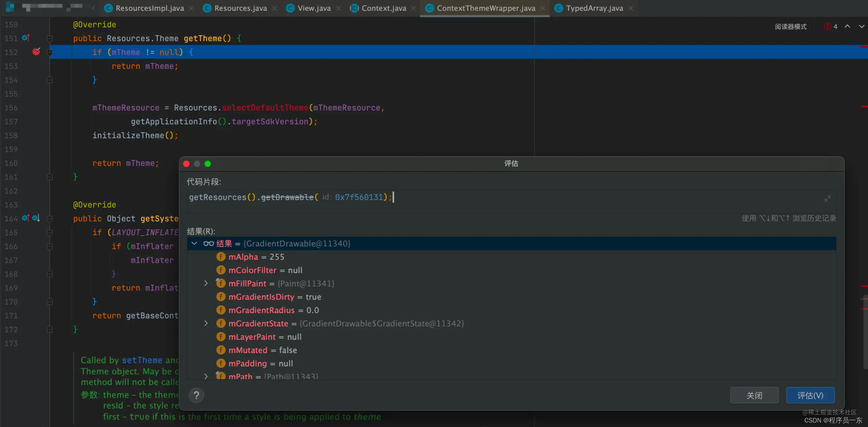The width and height of the screenshot is (868, 427).
Task: Toggle fold marker at line 165 if-block
Action: pos(50,232)
